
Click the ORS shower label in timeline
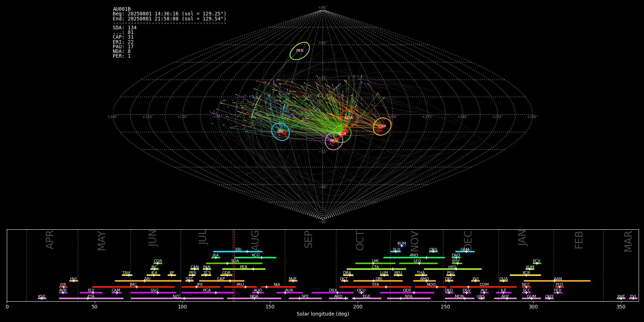[433, 250]
